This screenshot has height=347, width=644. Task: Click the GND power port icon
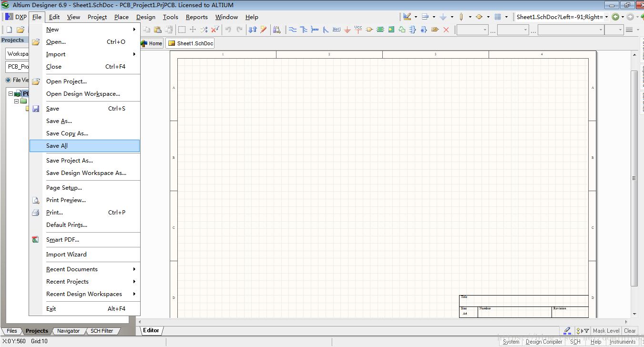click(x=347, y=30)
